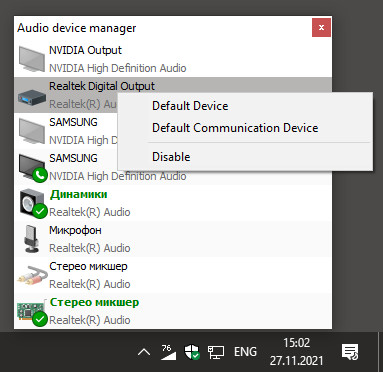Click the Микрофон microphone icon

pyautogui.click(x=31, y=239)
